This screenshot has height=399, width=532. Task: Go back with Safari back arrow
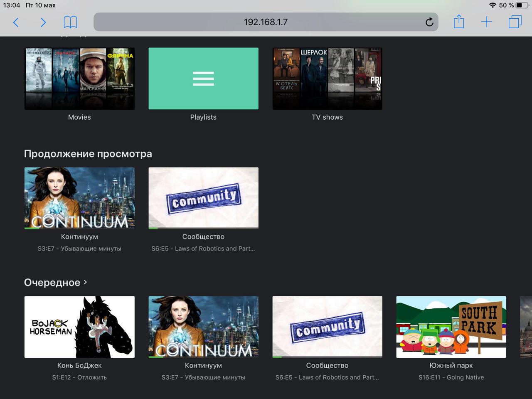[16, 22]
